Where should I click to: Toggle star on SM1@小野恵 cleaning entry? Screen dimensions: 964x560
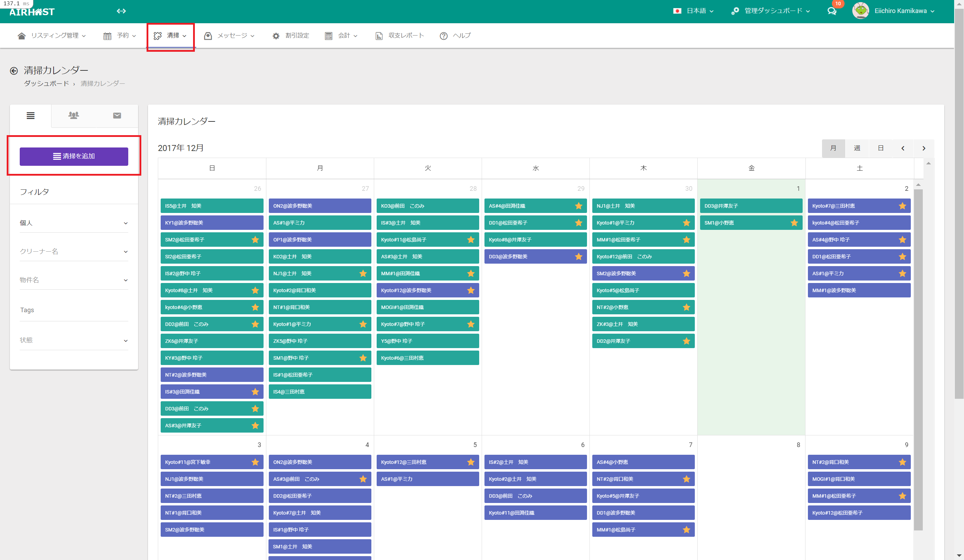point(794,223)
